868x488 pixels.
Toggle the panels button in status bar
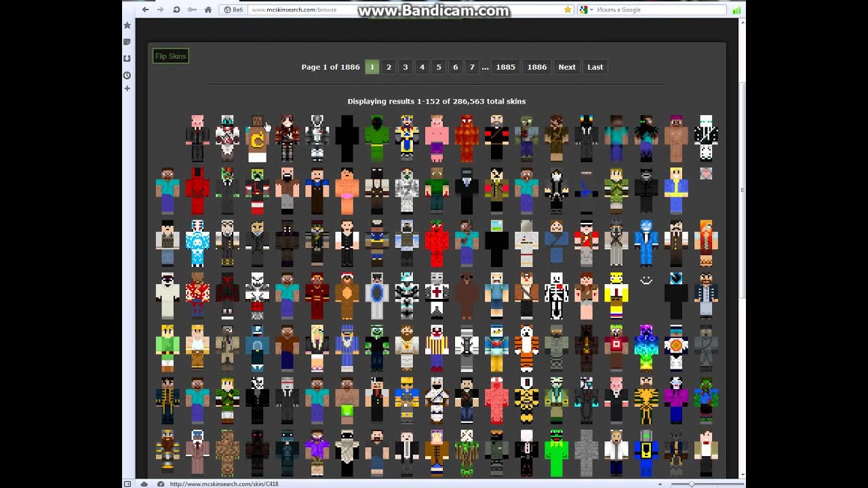[x=127, y=484]
